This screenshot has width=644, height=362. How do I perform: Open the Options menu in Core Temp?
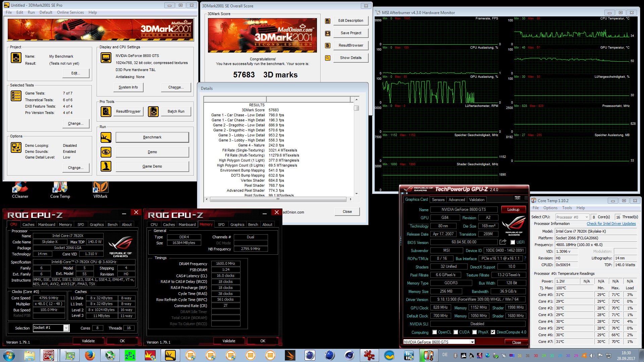(x=550, y=208)
